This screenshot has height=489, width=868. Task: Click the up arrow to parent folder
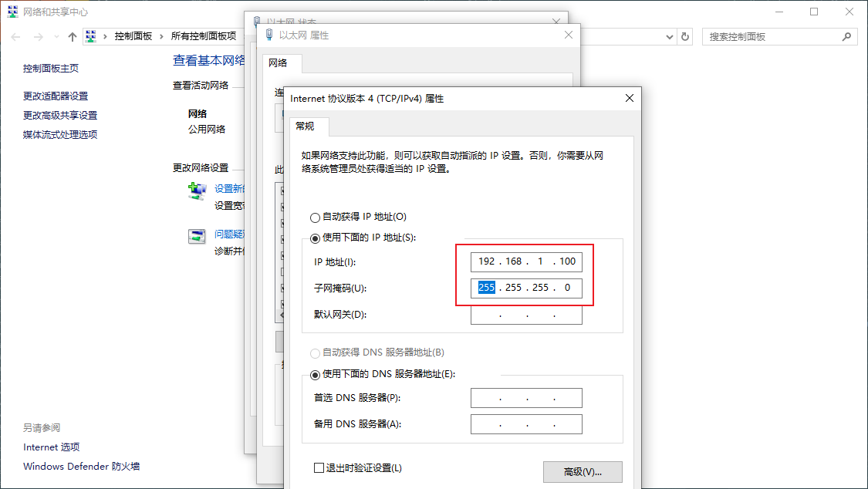coord(72,35)
